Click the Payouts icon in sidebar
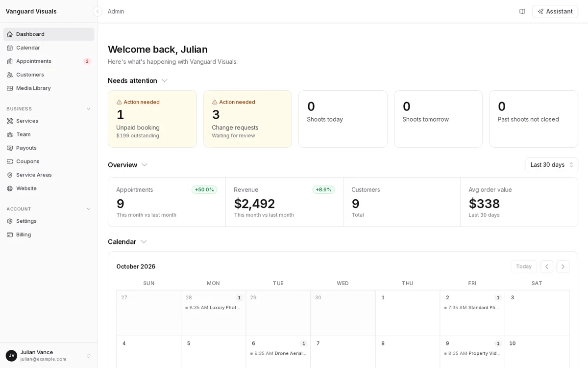Screen dimensions: 588x368 [10, 148]
